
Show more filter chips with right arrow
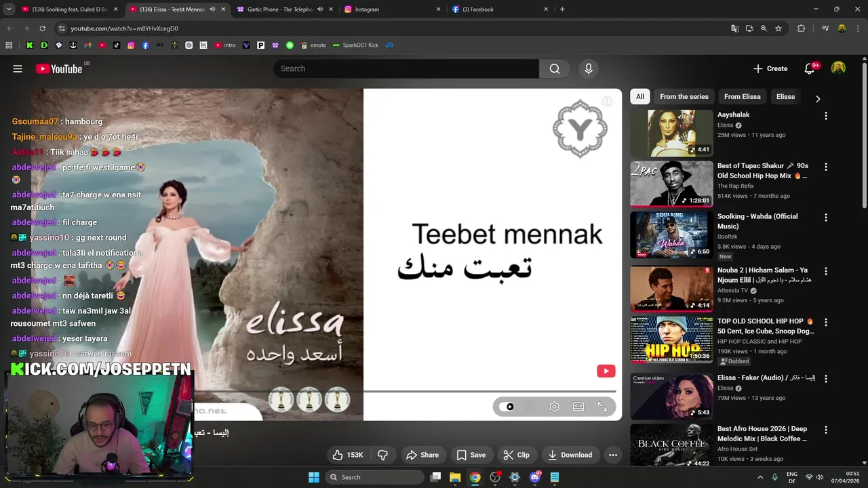tap(818, 98)
